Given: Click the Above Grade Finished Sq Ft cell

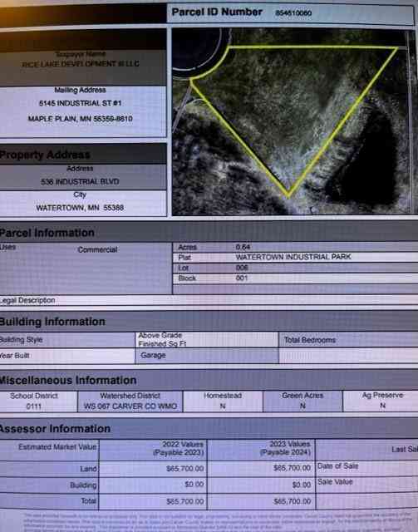Looking at the screenshot, I should tap(207, 340).
